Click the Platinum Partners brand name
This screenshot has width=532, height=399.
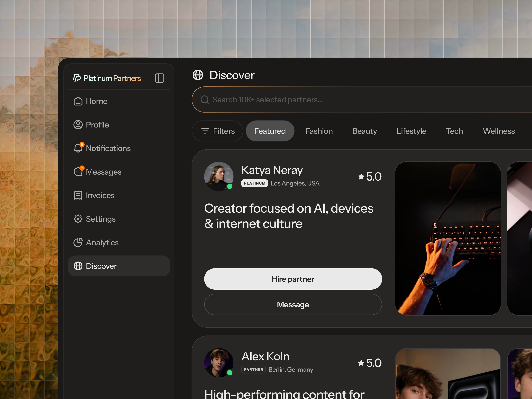click(112, 78)
